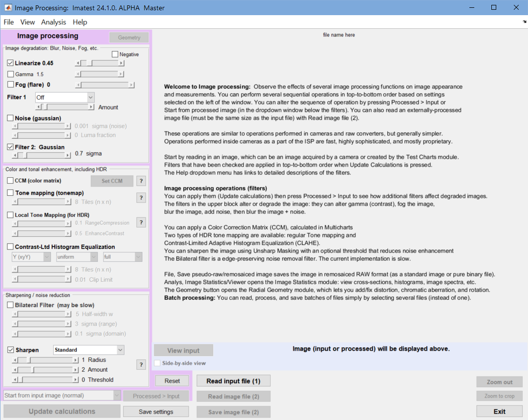Uncheck the Linearize 0.45 checkbox

(10, 63)
